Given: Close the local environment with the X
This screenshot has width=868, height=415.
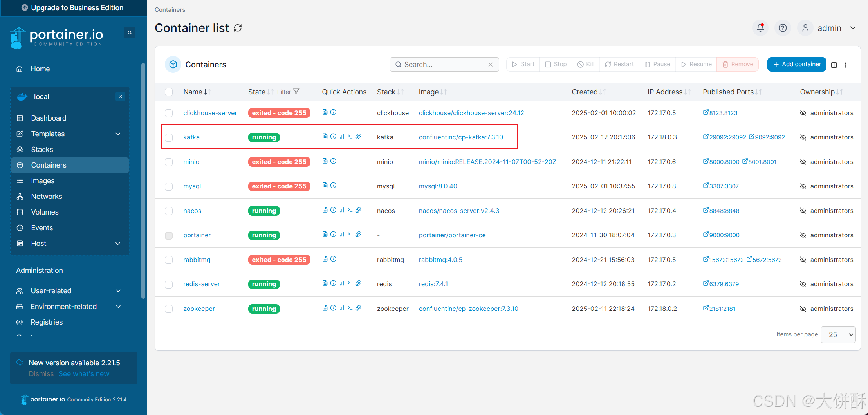Looking at the screenshot, I should (121, 97).
